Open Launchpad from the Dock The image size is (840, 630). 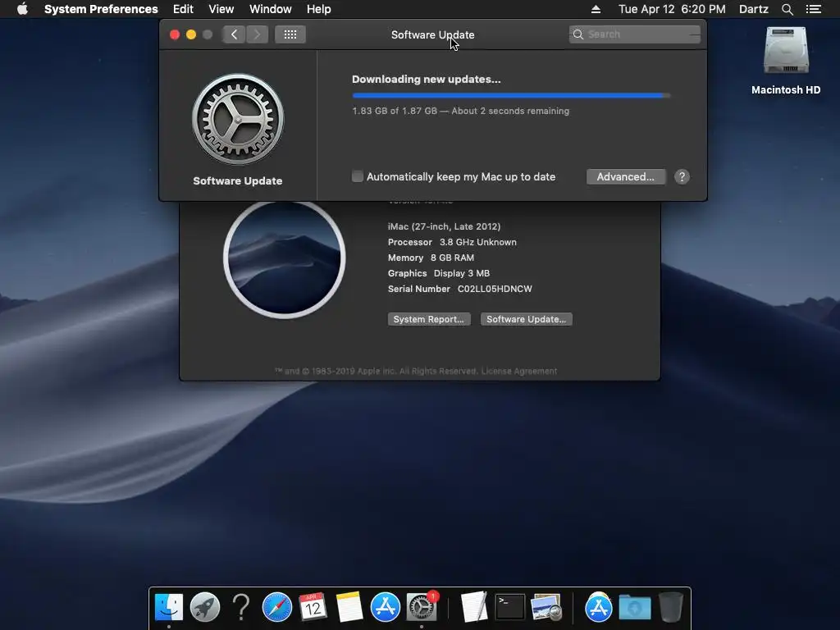(204, 608)
